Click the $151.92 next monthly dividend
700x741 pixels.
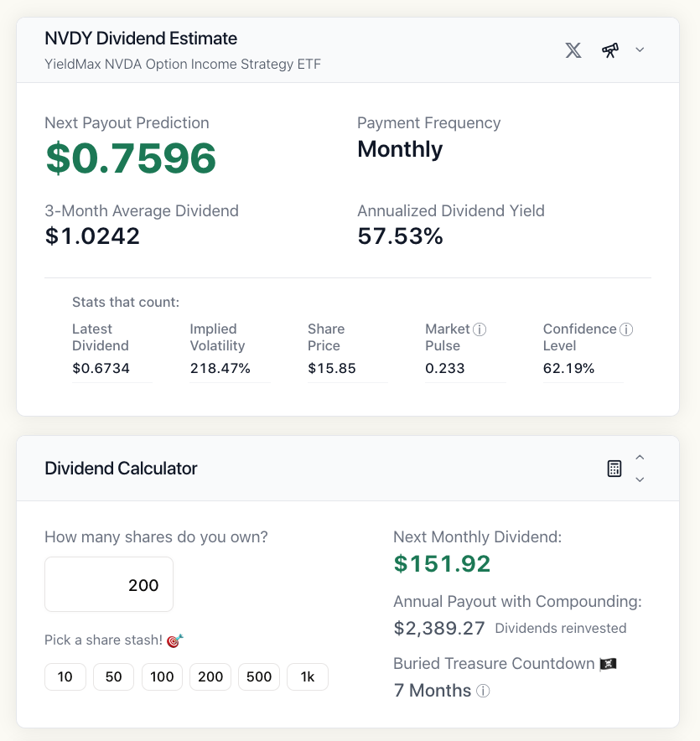[x=443, y=564]
